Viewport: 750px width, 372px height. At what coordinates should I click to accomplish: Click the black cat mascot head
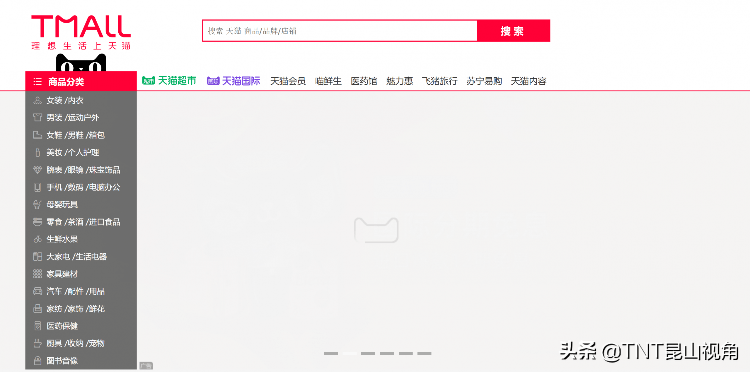pyautogui.click(x=81, y=63)
